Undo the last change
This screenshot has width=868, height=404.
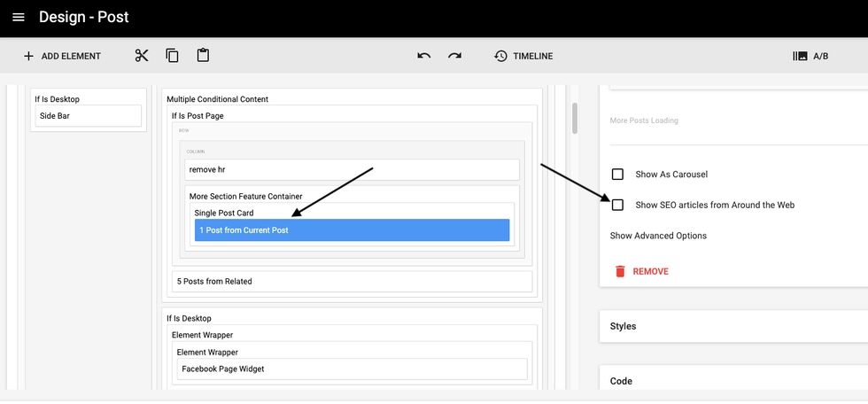[x=424, y=56]
